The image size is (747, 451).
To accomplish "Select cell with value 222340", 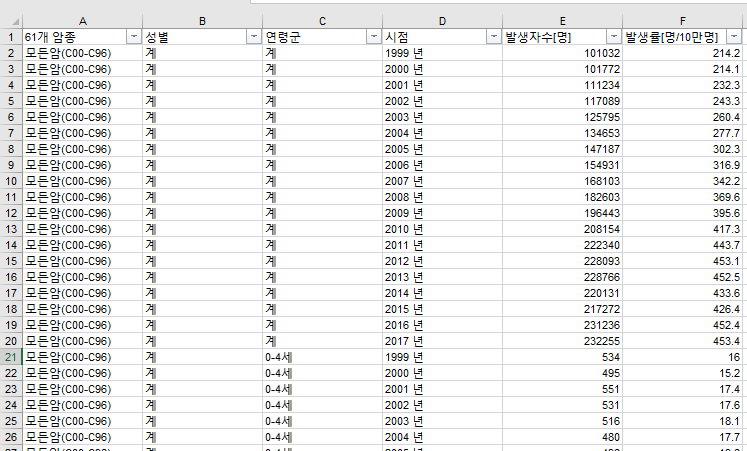I will pos(563,245).
